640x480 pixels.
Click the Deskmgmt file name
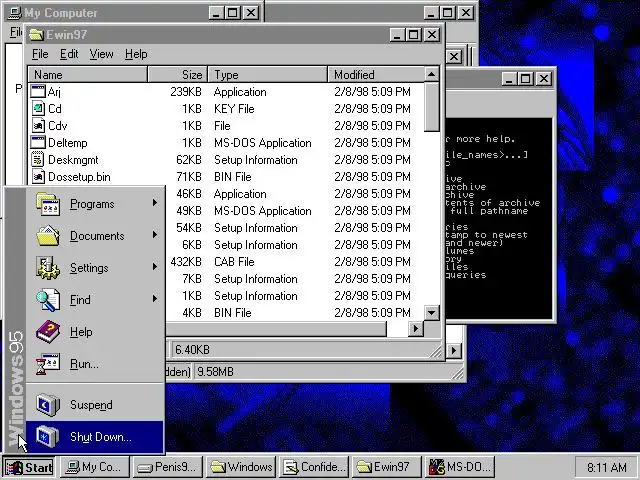click(x=73, y=160)
